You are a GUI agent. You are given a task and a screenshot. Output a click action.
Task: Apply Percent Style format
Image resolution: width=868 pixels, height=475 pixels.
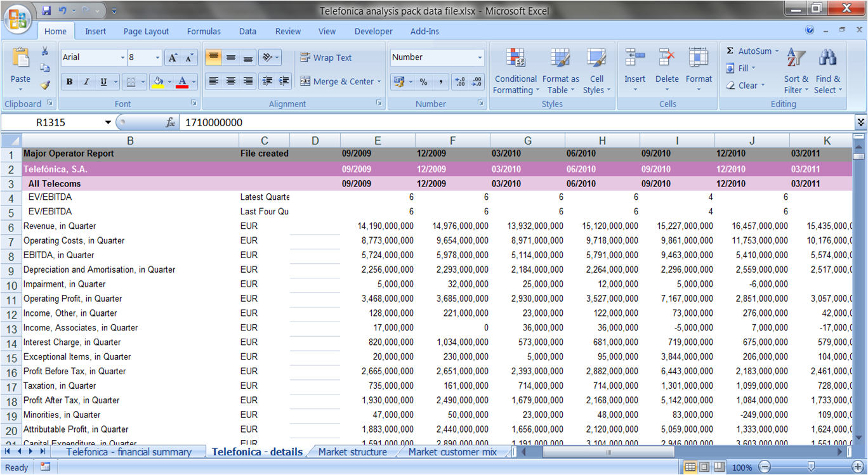click(x=423, y=82)
